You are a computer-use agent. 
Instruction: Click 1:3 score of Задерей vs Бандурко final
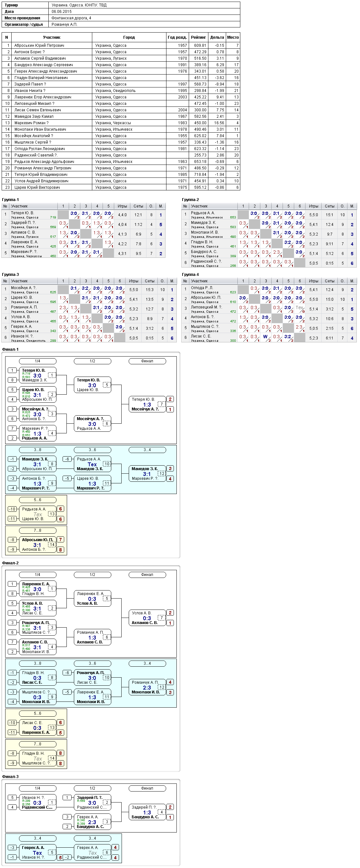pyautogui.click(x=147, y=813)
